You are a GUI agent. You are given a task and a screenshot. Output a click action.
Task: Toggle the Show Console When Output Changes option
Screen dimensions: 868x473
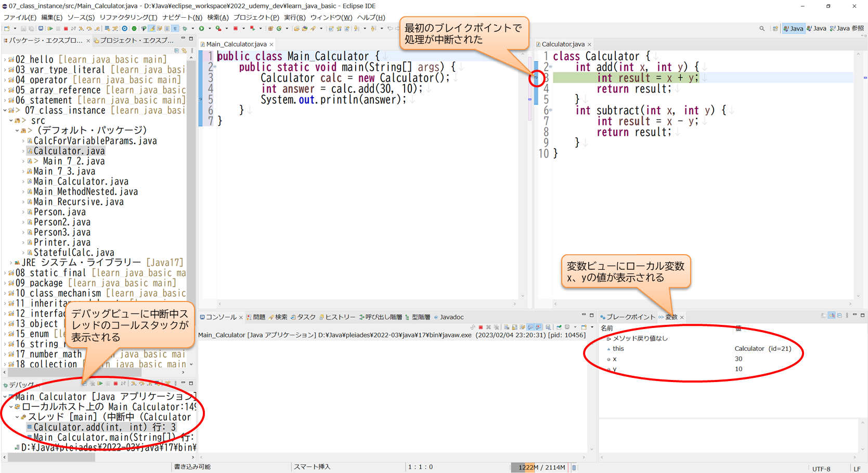coord(530,327)
